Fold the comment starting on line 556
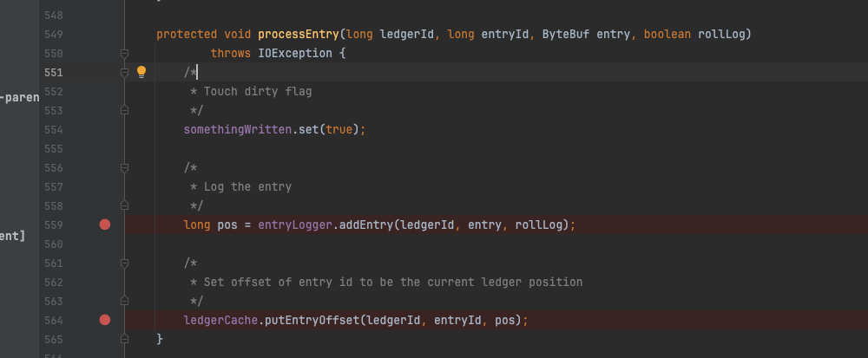The width and height of the screenshot is (868, 358). point(124,167)
